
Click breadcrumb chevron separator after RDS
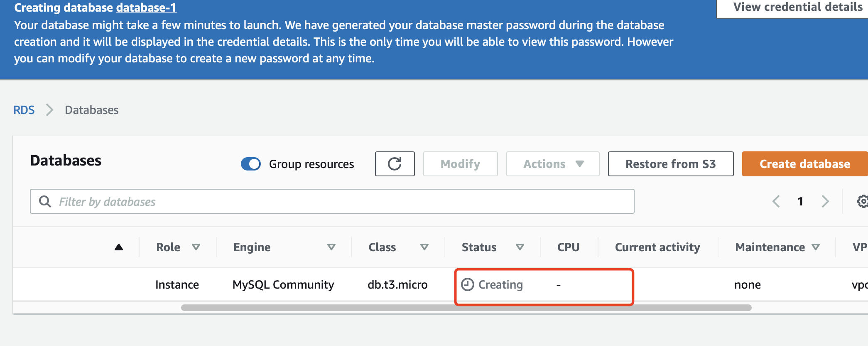[50, 110]
